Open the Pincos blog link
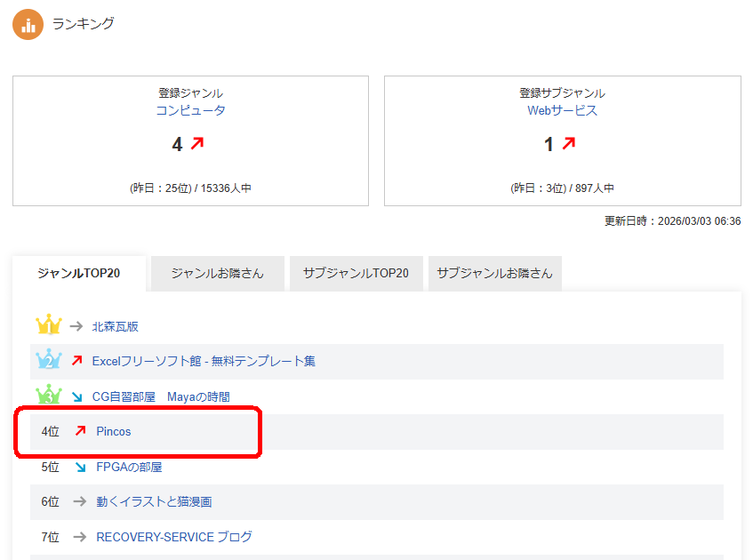 [x=114, y=431]
